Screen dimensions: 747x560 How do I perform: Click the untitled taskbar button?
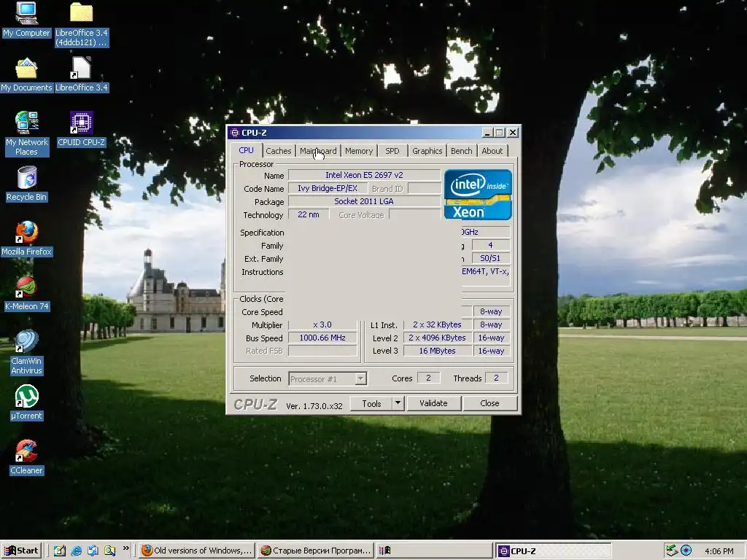pyautogui.click(x=434, y=551)
